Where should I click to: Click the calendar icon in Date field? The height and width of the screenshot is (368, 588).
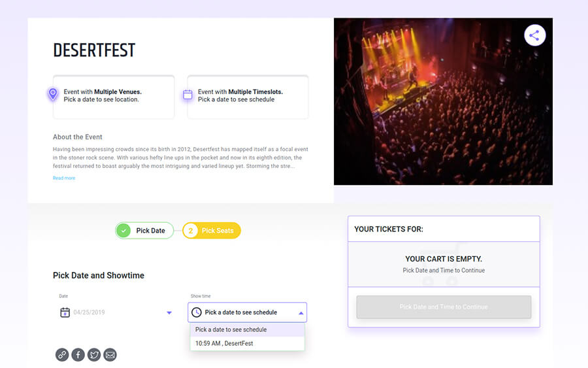click(x=65, y=312)
